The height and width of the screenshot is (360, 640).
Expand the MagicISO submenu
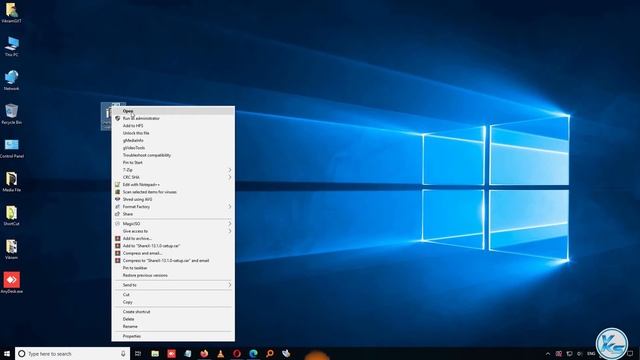[x=173, y=224]
